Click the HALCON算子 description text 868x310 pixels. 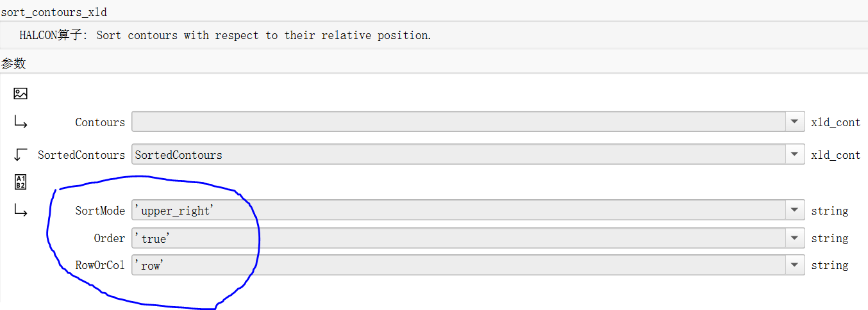225,35
